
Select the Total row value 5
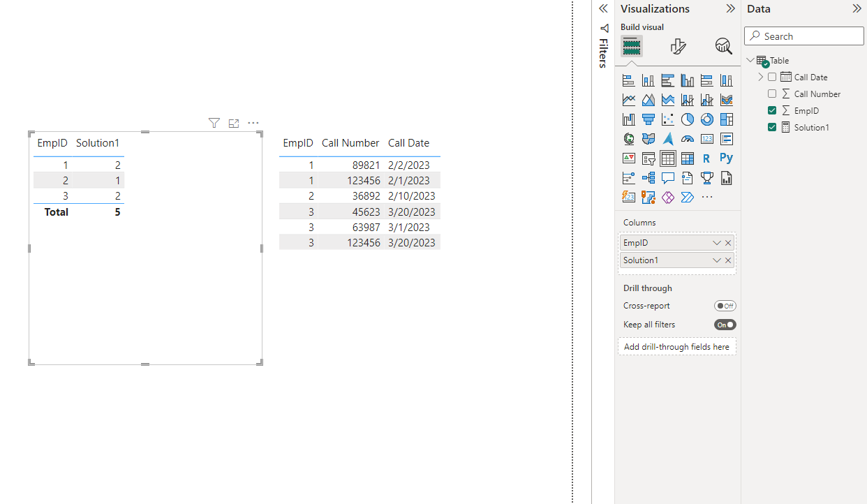(x=117, y=212)
